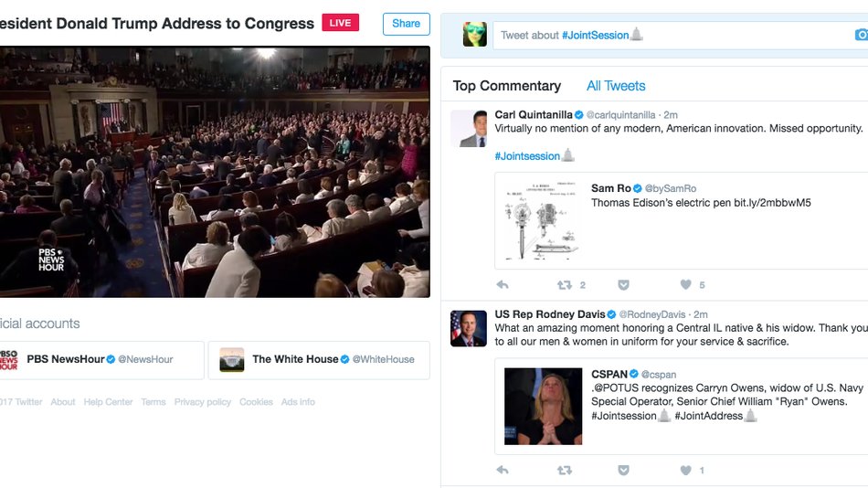Screen dimensions: 868x488
Task: Reply to US Rep Rodney Davis tweet
Action: click(503, 471)
